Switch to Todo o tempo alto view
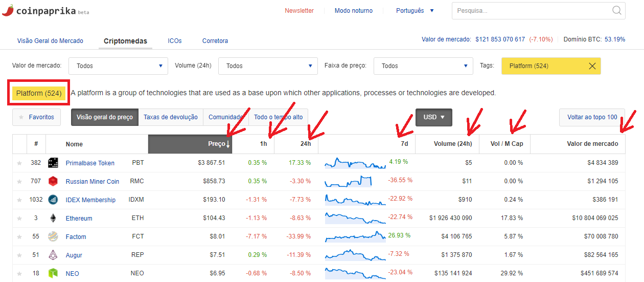This screenshot has height=282, width=644. point(278,117)
